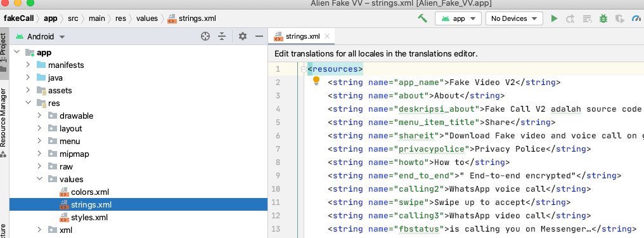Open the No Devices selector dropdown
This screenshot has height=238, width=644.
514,18
